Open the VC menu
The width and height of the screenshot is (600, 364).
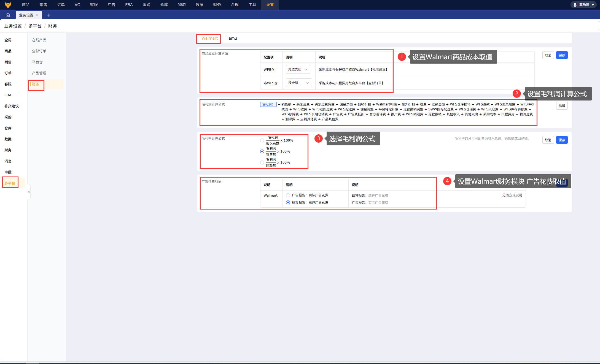(77, 5)
